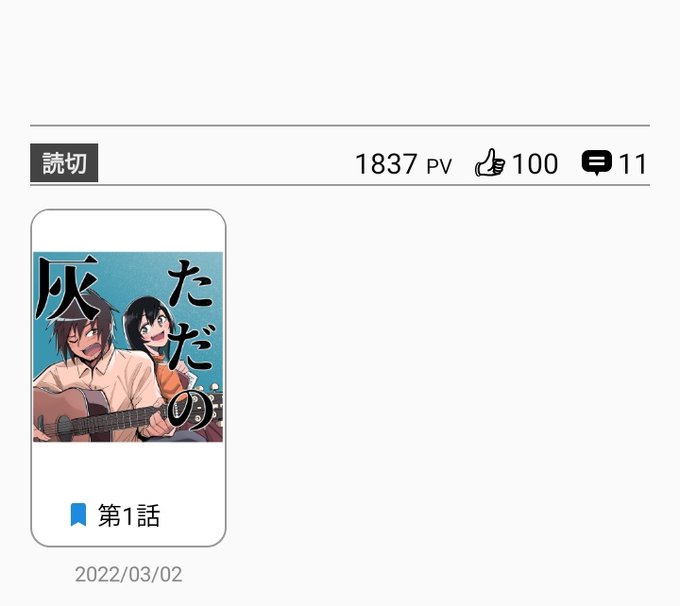The width and height of the screenshot is (680, 606).
Task: Select the 読切 one-shot badge
Action: (x=64, y=163)
